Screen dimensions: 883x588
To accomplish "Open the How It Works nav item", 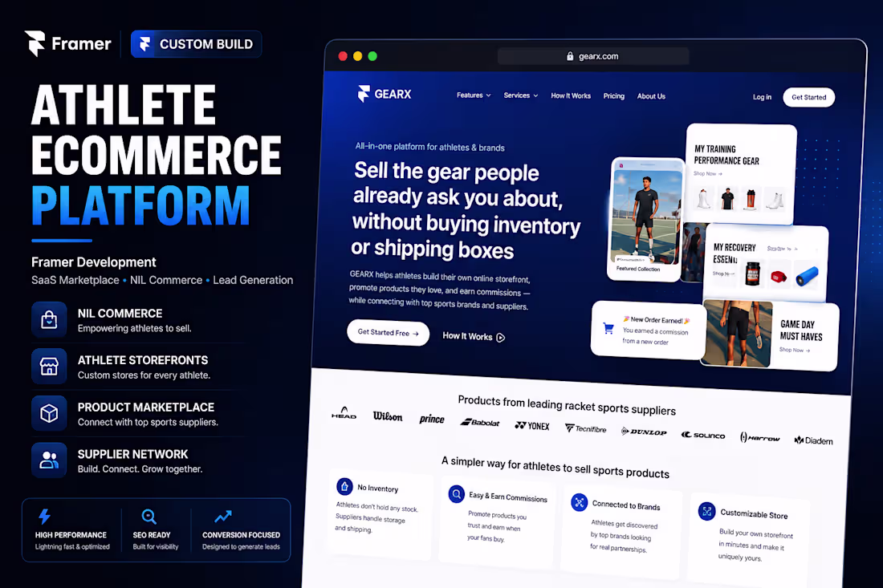I will pos(571,95).
